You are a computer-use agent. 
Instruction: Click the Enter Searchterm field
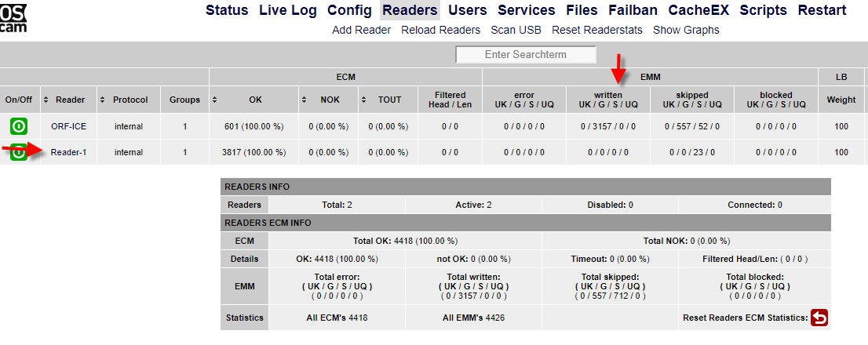(526, 55)
